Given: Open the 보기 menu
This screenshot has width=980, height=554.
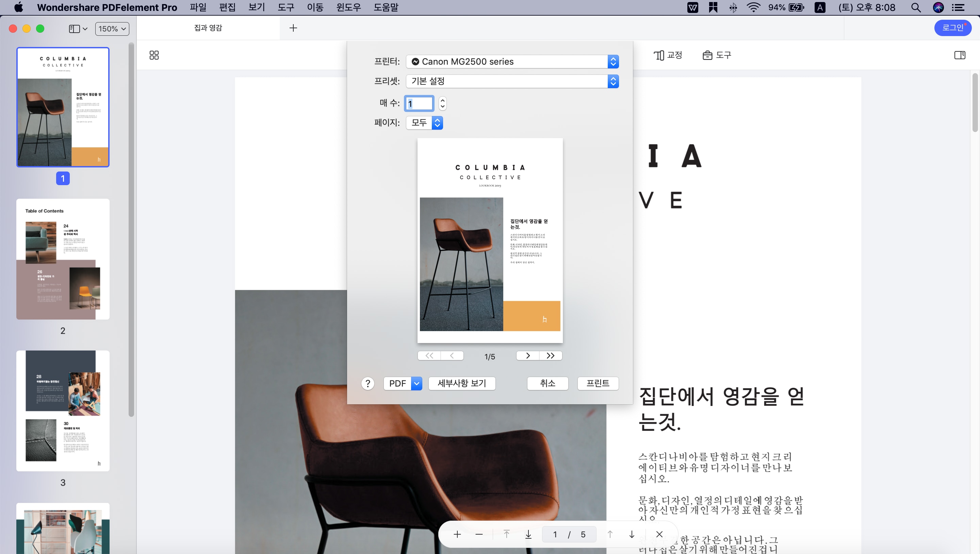Looking at the screenshot, I should (x=257, y=7).
